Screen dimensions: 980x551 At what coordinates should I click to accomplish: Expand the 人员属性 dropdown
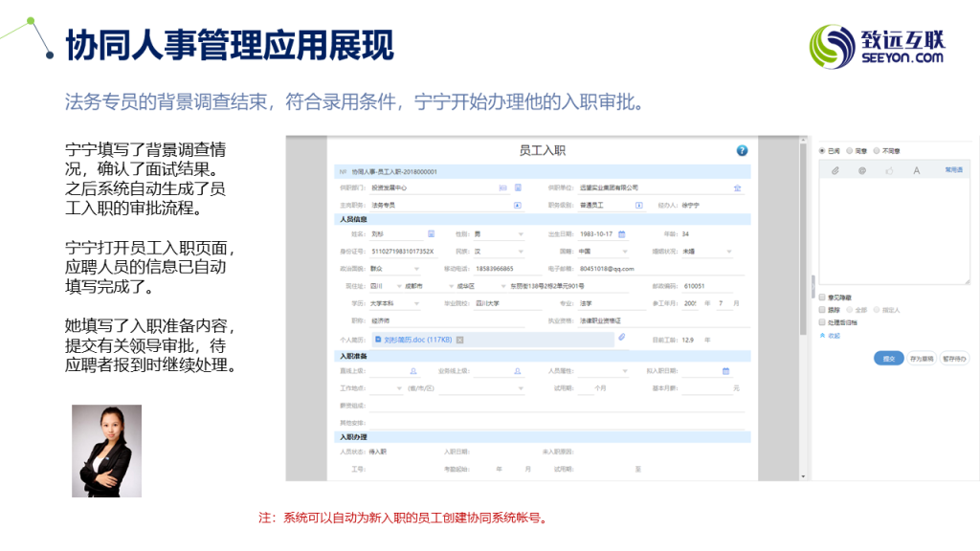tap(623, 371)
